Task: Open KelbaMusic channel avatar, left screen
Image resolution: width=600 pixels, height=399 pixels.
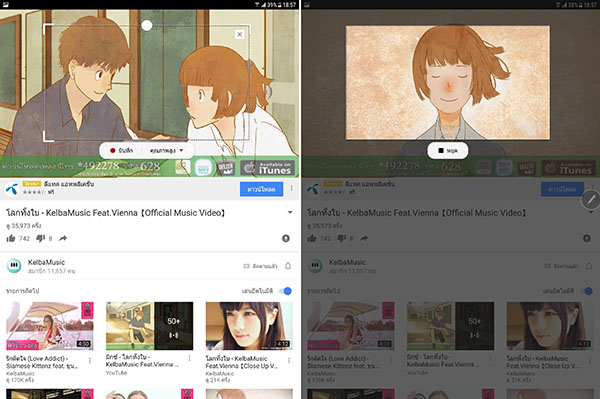Action: 14,265
